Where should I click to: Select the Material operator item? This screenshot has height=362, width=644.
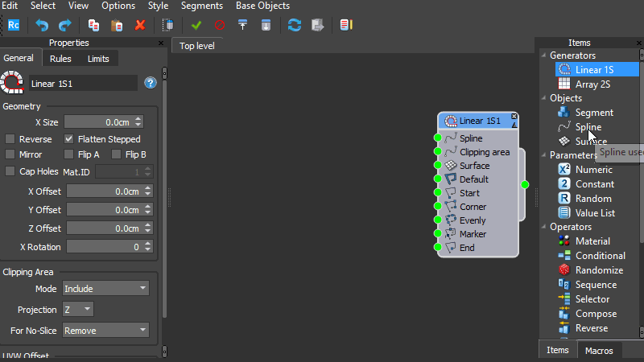point(592,241)
